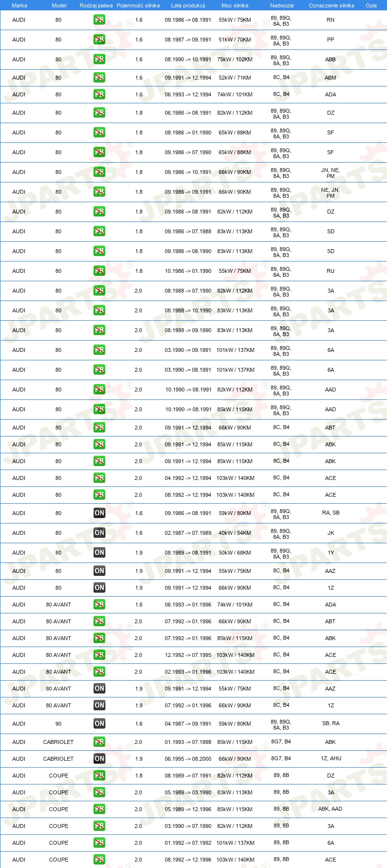
Task: Click the PB fuel icon in the PP engine row
Action: point(99,40)
